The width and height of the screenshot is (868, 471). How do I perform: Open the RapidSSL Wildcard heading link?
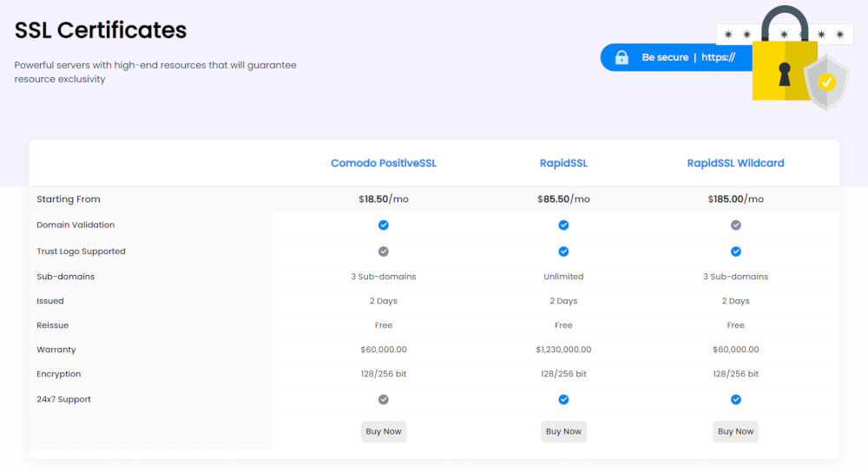point(735,163)
